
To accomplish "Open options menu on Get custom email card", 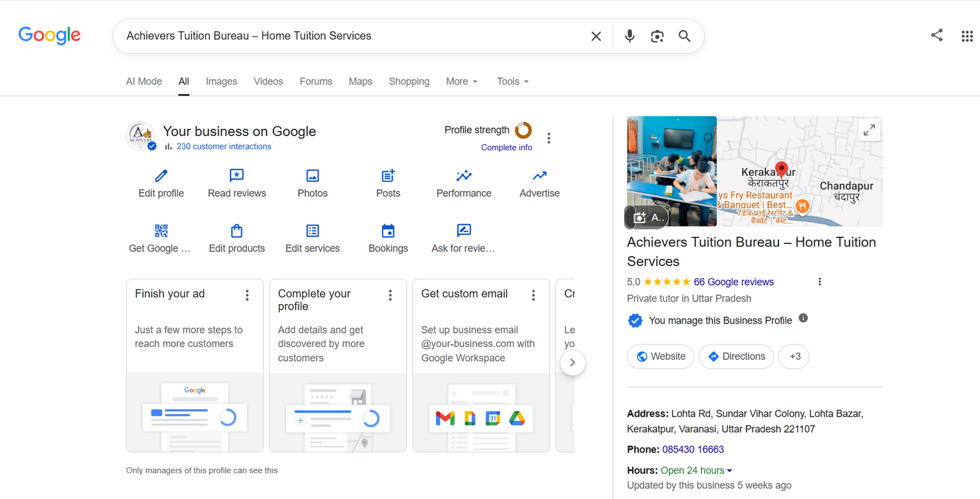I will click(x=533, y=295).
